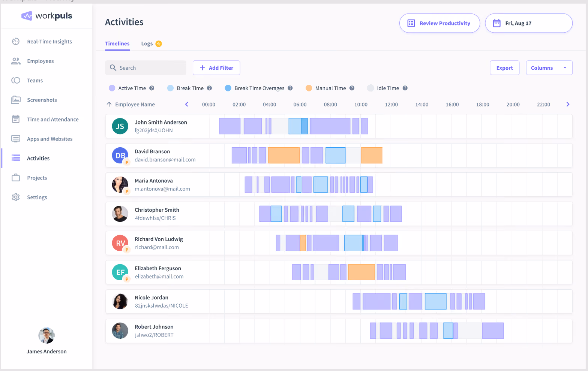The width and height of the screenshot is (588, 371).
Task: Click the Time and Attendance calendar icon
Action: pos(16,119)
